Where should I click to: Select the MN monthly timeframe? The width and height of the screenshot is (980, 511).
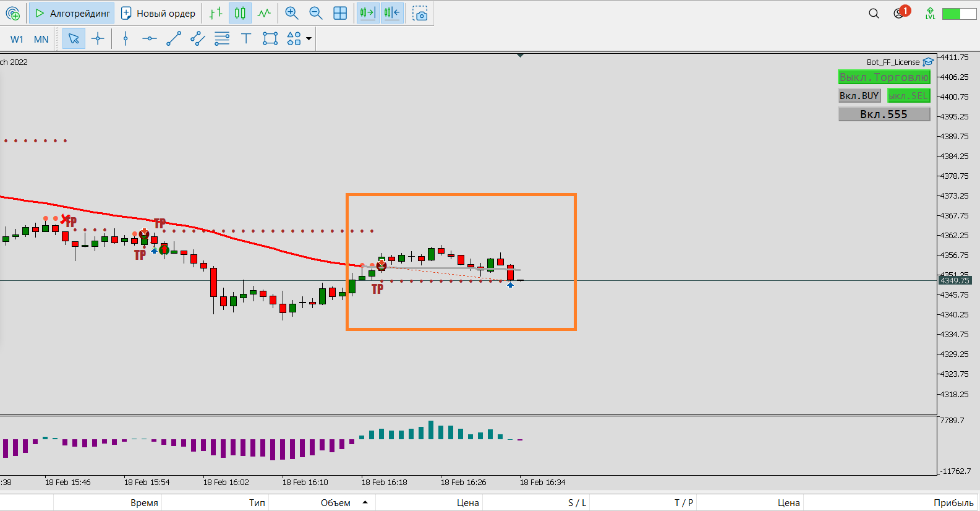click(x=41, y=39)
